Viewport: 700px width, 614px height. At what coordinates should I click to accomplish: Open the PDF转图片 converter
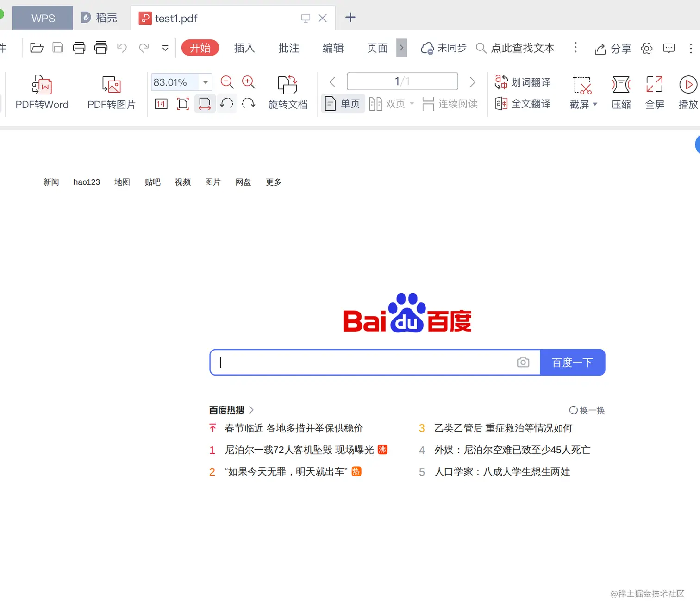tap(111, 91)
